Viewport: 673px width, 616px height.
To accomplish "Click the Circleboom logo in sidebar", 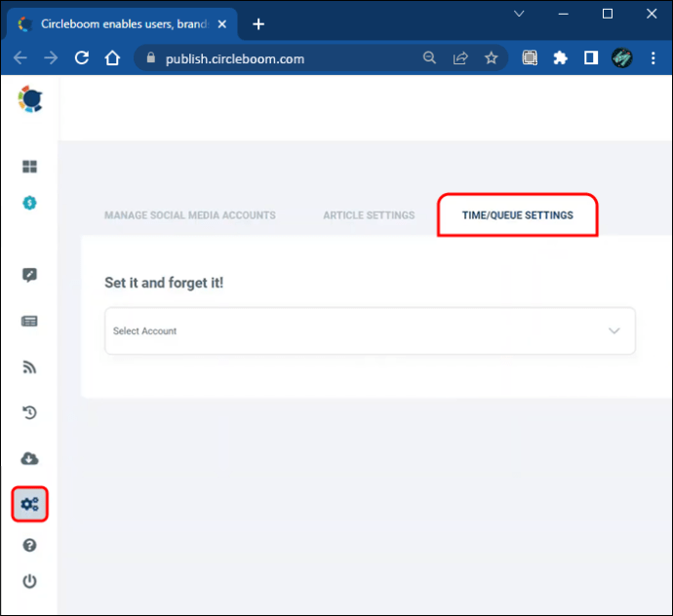I will pos(30,99).
